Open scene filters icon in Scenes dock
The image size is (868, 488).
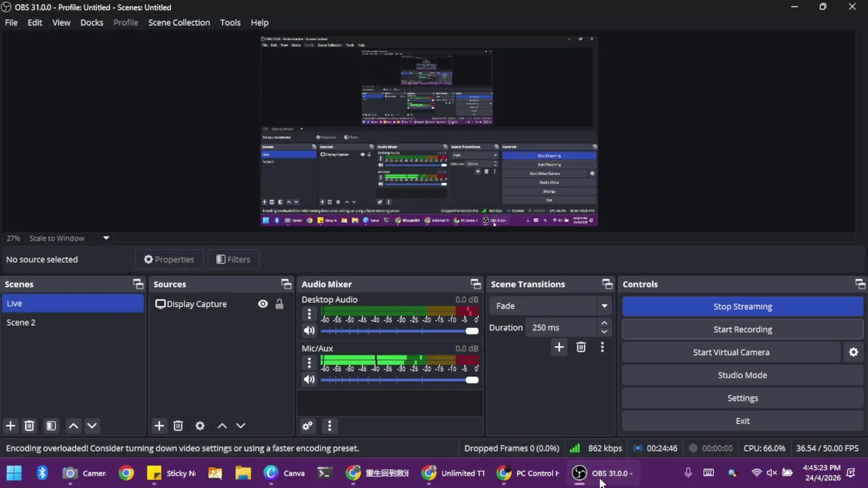point(51,426)
